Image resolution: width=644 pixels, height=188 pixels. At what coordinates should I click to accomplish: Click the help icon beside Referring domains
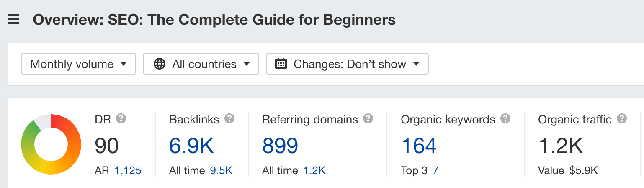tap(368, 119)
